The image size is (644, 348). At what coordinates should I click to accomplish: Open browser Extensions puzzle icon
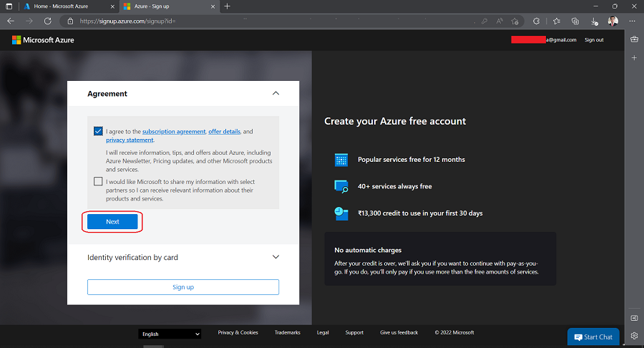pos(537,21)
